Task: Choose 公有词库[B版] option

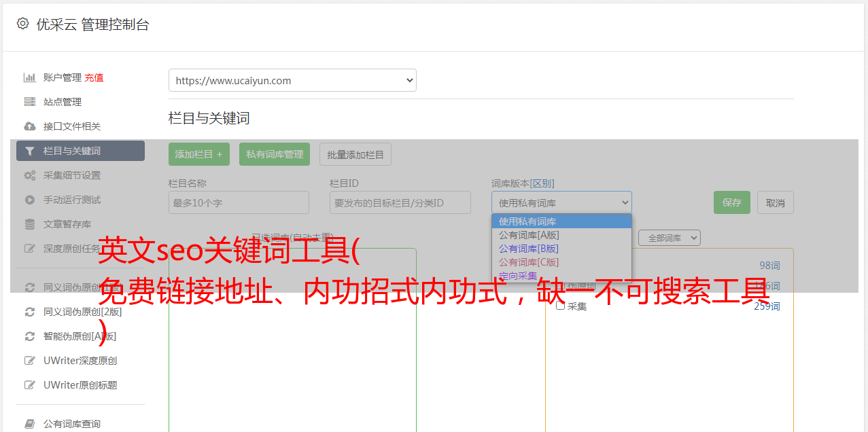Action: (x=561, y=249)
